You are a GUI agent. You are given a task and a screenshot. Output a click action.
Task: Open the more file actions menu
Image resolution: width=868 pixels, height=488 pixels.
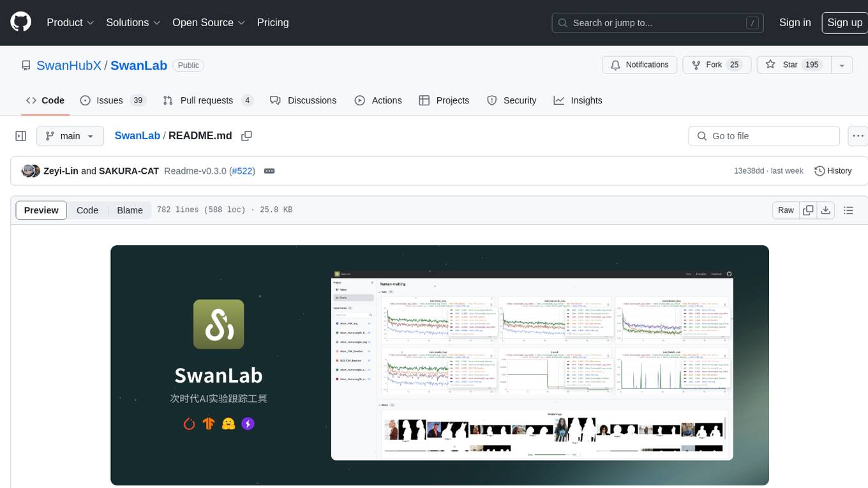[x=858, y=136]
